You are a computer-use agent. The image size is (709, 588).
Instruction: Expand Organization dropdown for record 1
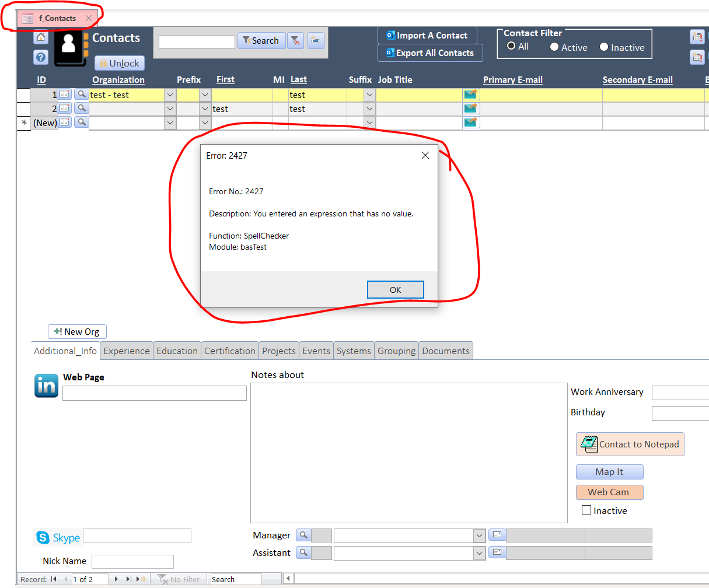170,94
